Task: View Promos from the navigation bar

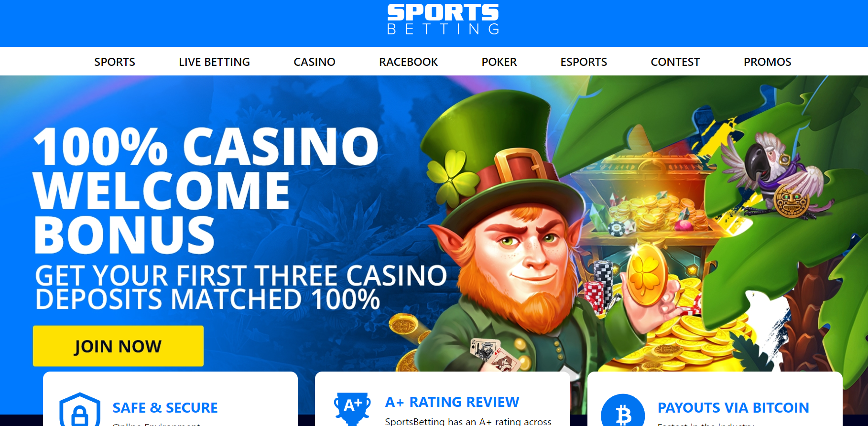Action: click(x=767, y=62)
